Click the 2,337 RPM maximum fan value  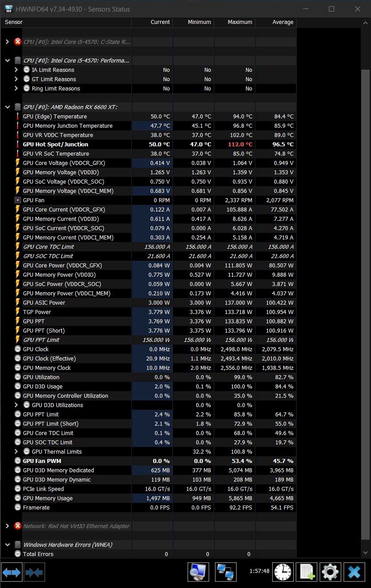(x=238, y=200)
